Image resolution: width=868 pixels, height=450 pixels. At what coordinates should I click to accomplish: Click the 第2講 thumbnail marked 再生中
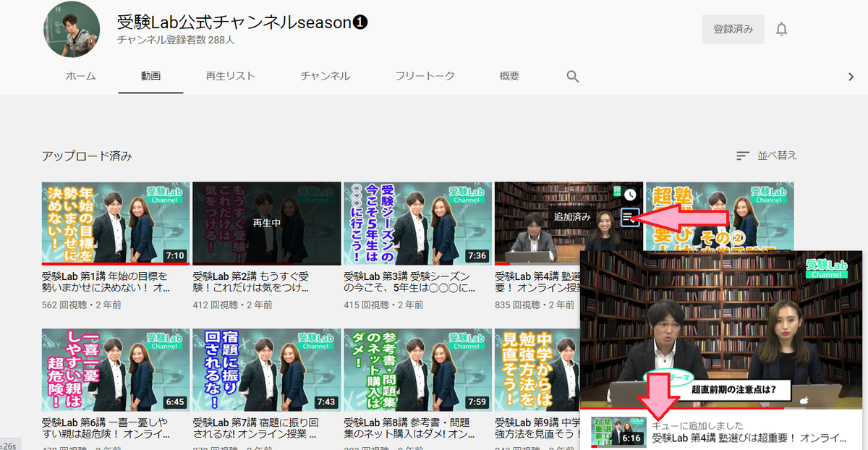(x=266, y=224)
